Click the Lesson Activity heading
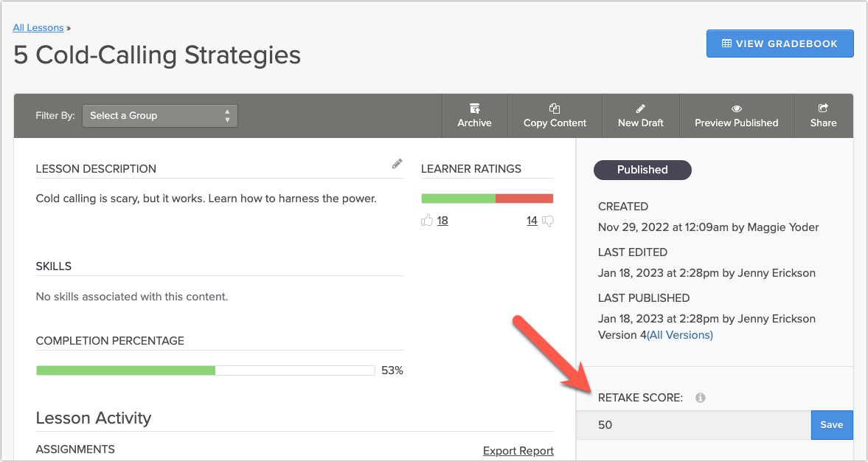Screen dimensions: 868x462 pyautogui.click(x=94, y=418)
